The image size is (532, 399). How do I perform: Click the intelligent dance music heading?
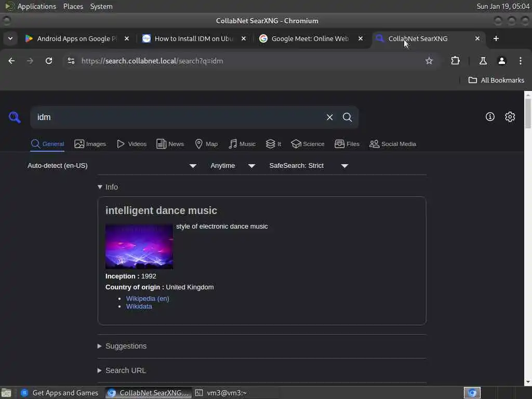coord(161,211)
